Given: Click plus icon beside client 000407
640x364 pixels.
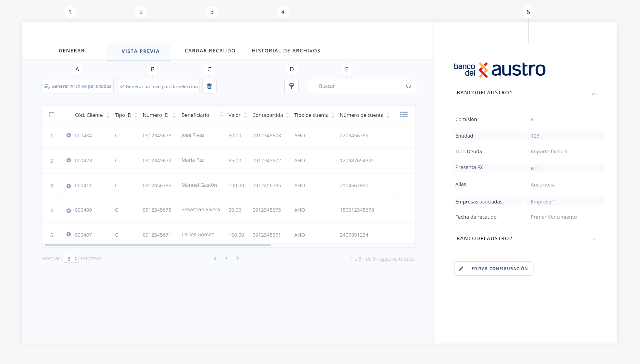Looking at the screenshot, I should pos(68,234).
